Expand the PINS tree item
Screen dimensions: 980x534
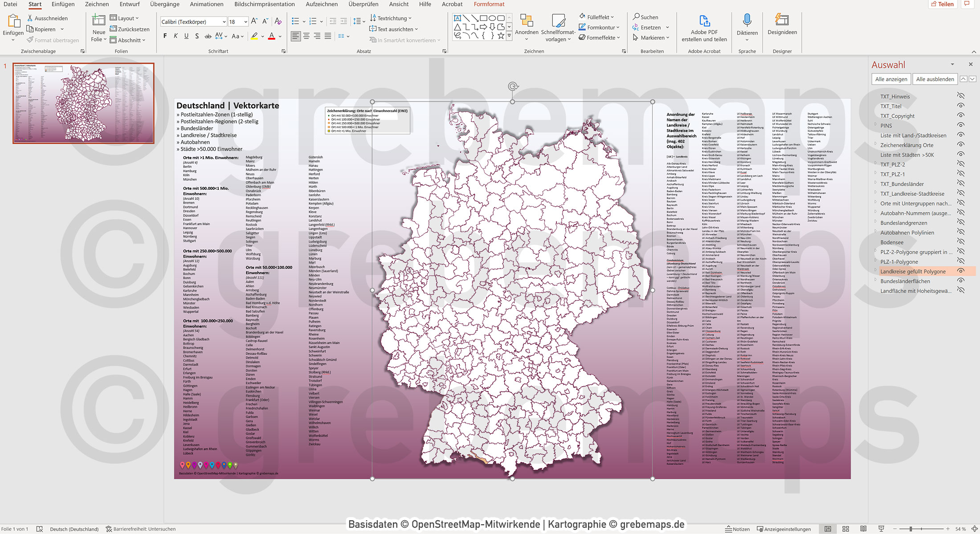click(x=876, y=126)
